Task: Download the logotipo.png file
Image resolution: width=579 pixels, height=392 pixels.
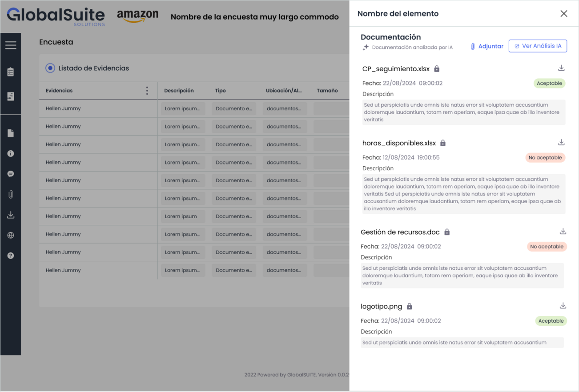Action: click(563, 306)
